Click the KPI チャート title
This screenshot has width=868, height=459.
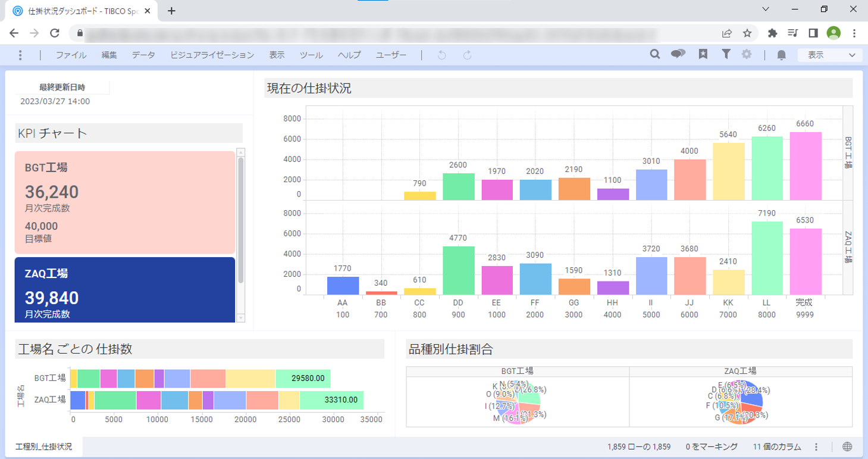click(x=53, y=133)
